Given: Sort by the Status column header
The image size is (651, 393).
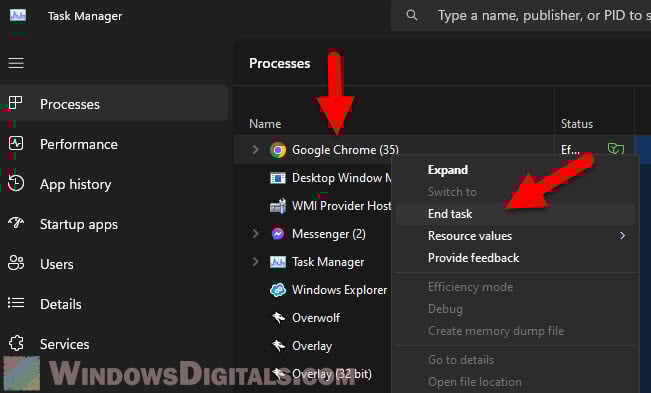Looking at the screenshot, I should 577,124.
